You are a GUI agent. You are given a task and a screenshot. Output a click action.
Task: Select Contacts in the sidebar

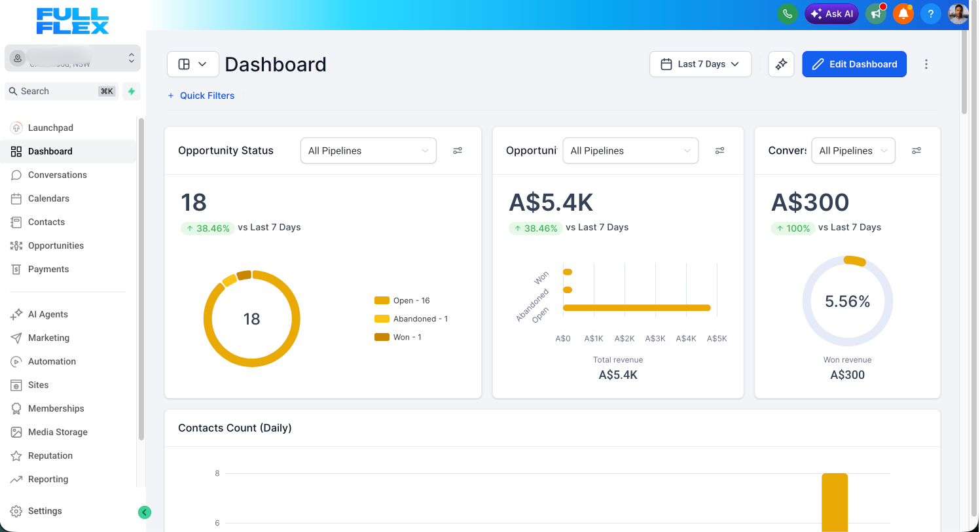[x=45, y=222]
